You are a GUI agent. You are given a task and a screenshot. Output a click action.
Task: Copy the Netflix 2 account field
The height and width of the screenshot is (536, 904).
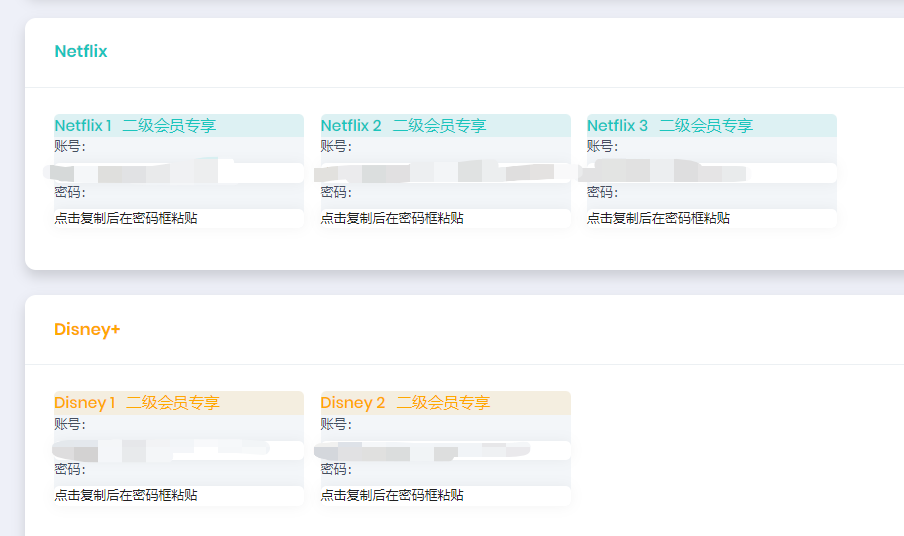click(x=446, y=173)
